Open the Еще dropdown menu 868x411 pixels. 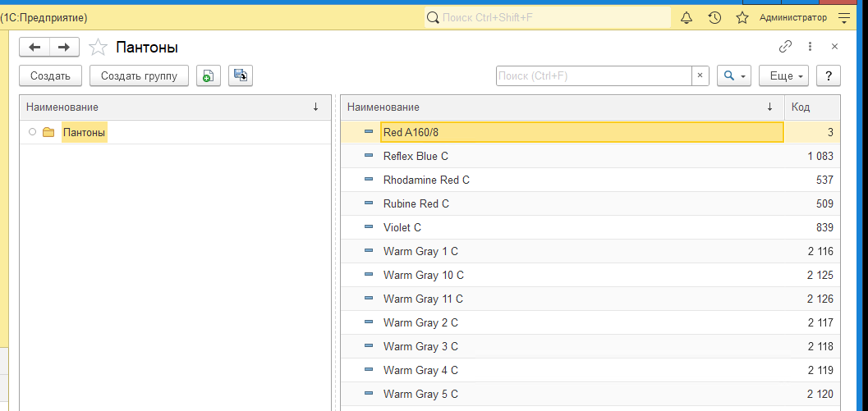click(x=784, y=75)
